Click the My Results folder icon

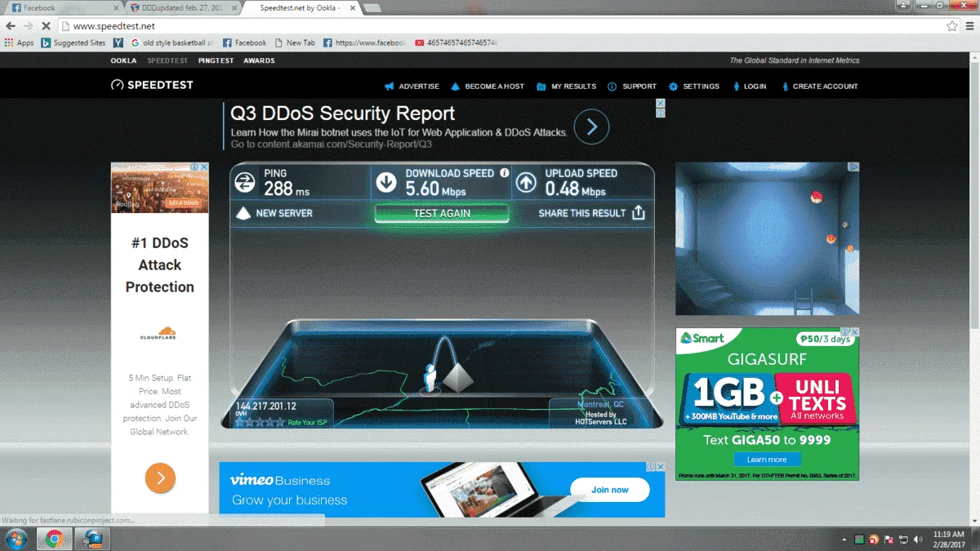tap(541, 87)
